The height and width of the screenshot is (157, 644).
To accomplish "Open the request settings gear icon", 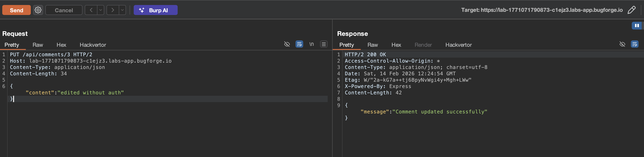I will click(38, 10).
